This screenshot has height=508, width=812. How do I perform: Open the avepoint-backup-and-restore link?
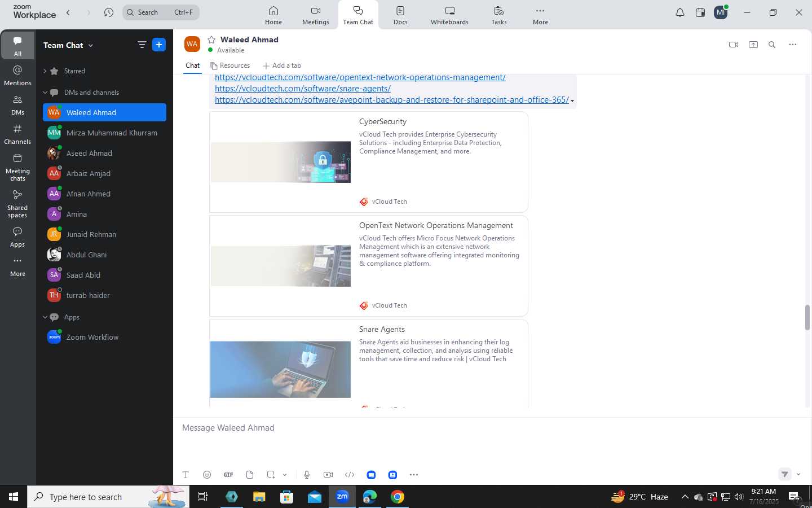pyautogui.click(x=392, y=100)
